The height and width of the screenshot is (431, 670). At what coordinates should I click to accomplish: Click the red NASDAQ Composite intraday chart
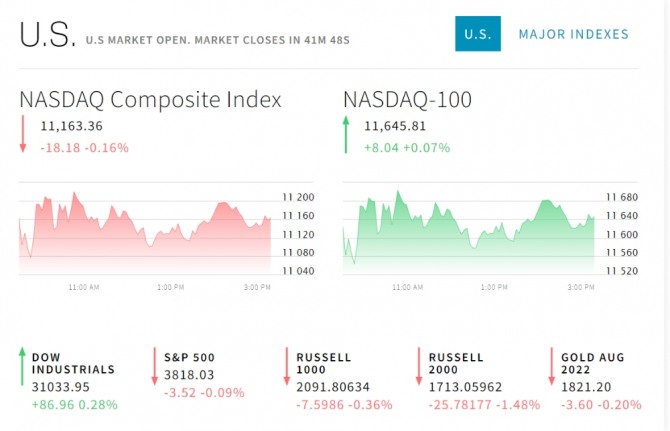pyautogui.click(x=145, y=227)
